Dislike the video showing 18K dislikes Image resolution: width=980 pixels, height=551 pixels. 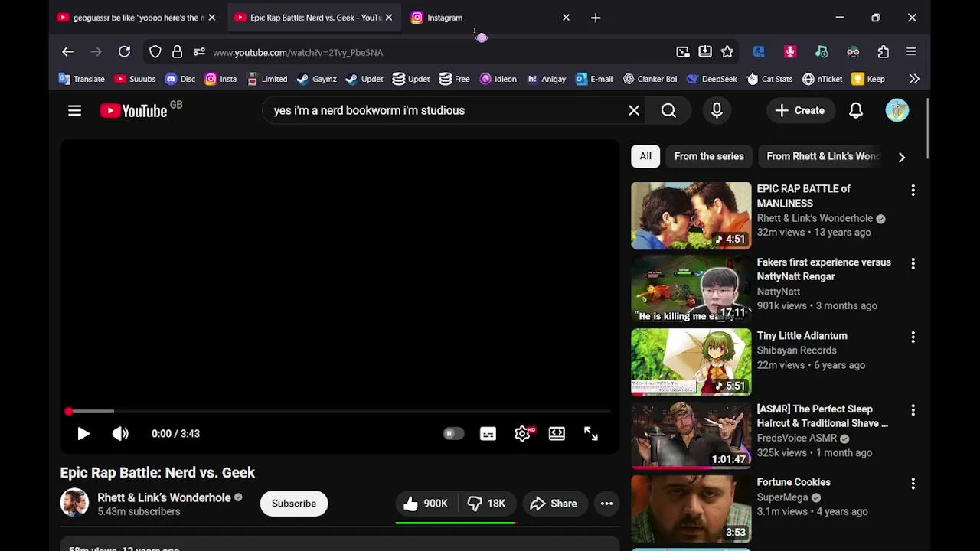point(487,504)
